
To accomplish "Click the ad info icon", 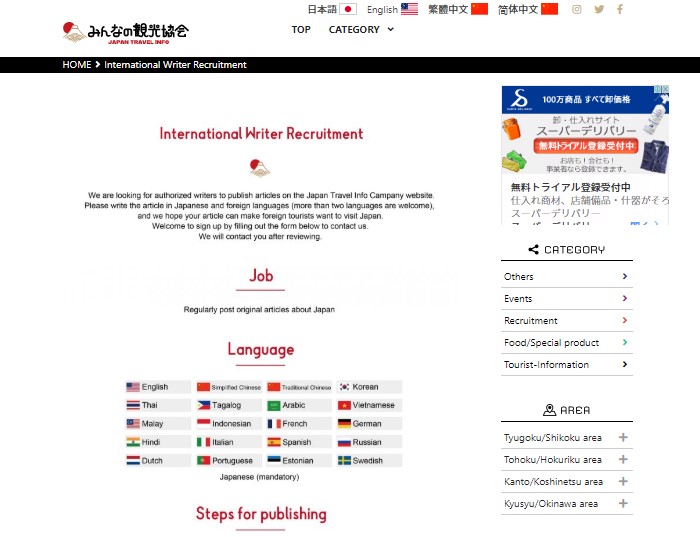I will pos(658,89).
